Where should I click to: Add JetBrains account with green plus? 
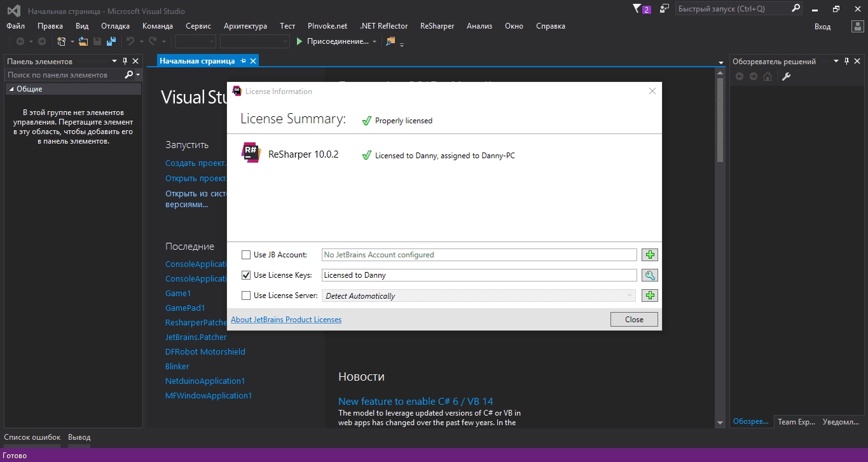pyautogui.click(x=649, y=255)
